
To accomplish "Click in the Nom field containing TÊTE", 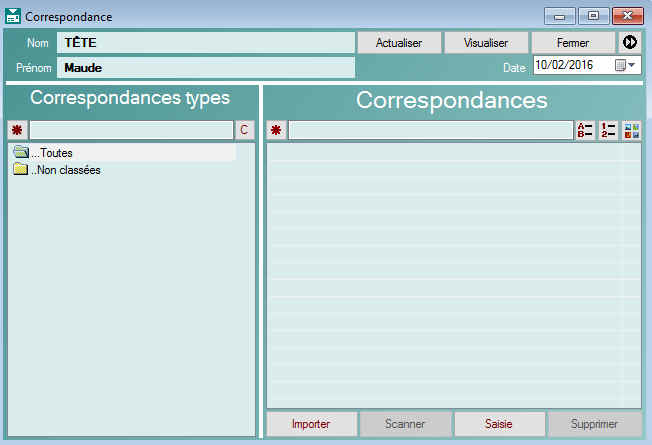I will point(206,43).
